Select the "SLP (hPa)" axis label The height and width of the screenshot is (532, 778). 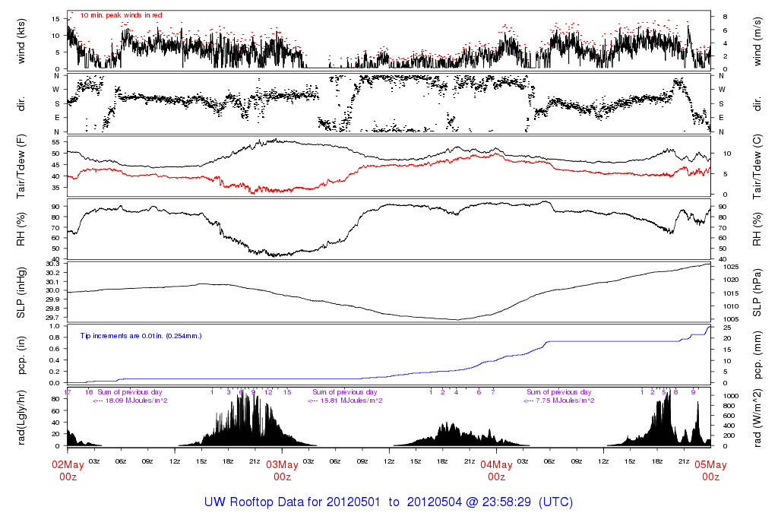[757, 293]
